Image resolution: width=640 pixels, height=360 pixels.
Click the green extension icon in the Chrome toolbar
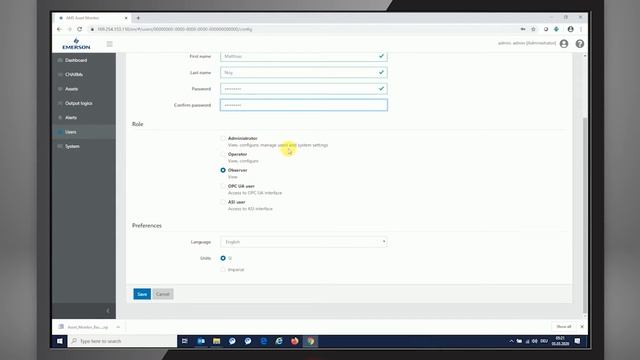[556, 29]
